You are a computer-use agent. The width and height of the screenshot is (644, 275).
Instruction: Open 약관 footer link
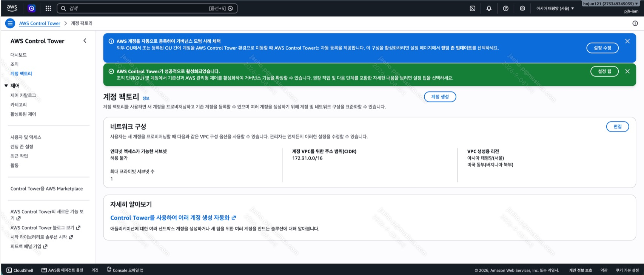[x=604, y=270]
